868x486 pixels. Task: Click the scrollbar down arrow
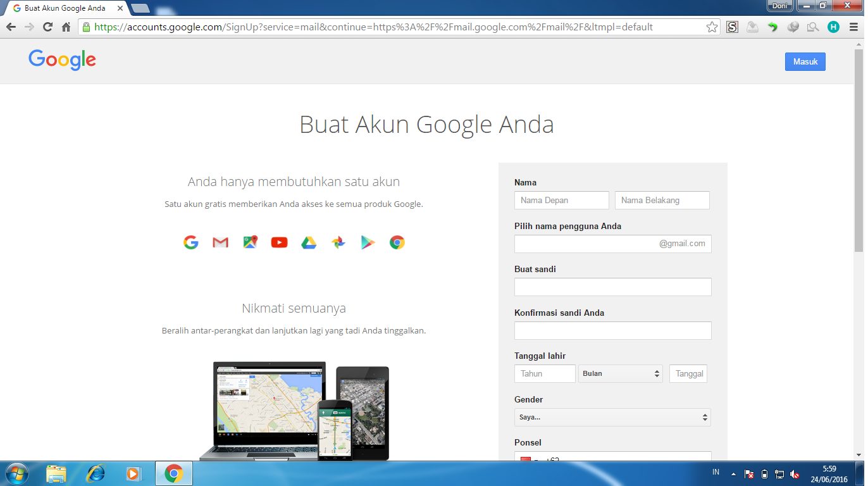coord(859,455)
